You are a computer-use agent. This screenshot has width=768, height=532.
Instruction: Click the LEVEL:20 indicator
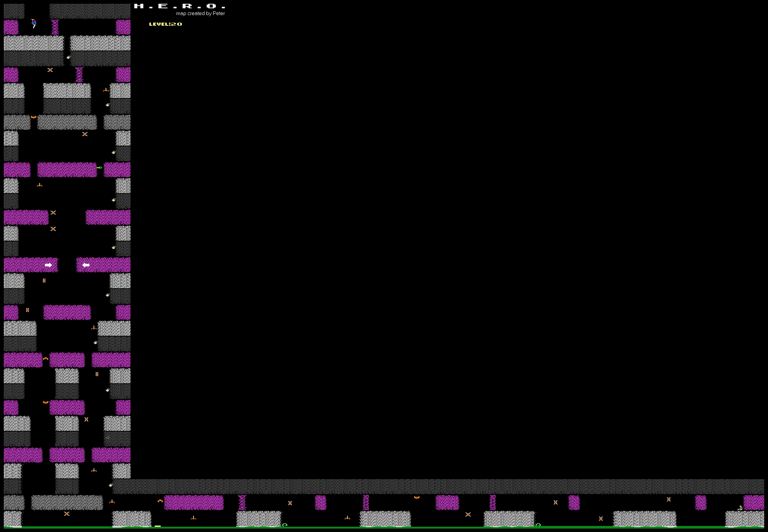[165, 24]
